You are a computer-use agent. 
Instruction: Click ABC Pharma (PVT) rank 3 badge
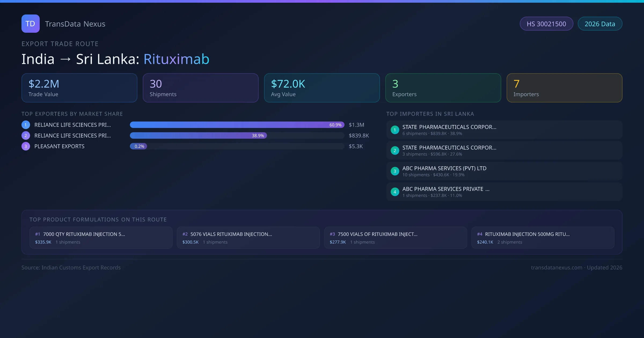click(x=395, y=171)
